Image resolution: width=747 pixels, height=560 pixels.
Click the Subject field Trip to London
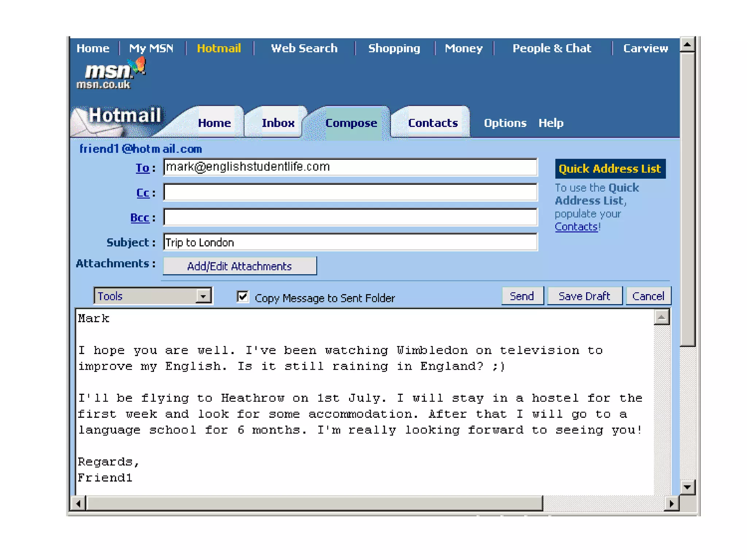pyautogui.click(x=350, y=242)
